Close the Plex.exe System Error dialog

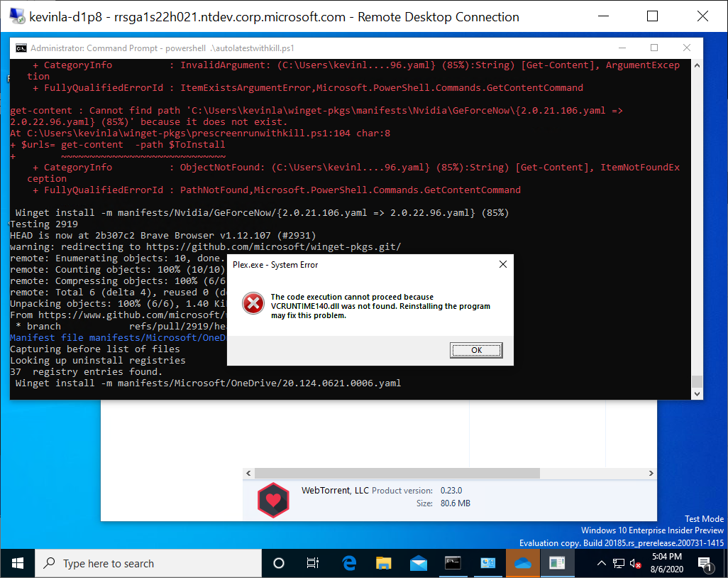pyautogui.click(x=503, y=264)
